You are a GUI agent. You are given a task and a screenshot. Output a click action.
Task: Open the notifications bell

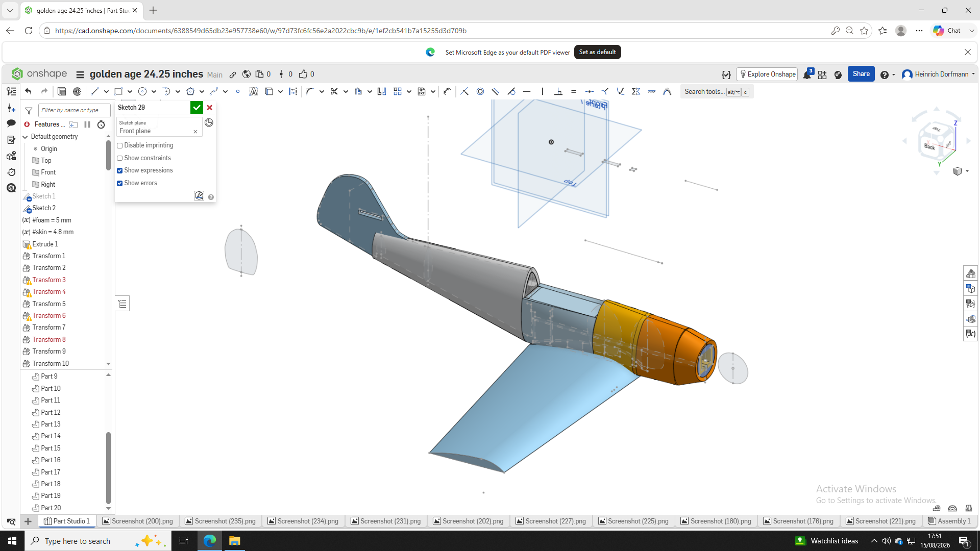pyautogui.click(x=807, y=74)
